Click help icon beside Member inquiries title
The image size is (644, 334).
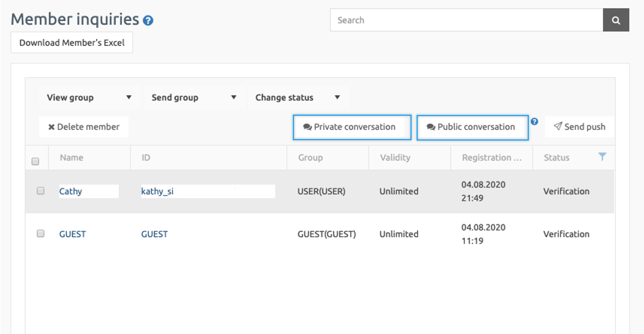tap(148, 21)
